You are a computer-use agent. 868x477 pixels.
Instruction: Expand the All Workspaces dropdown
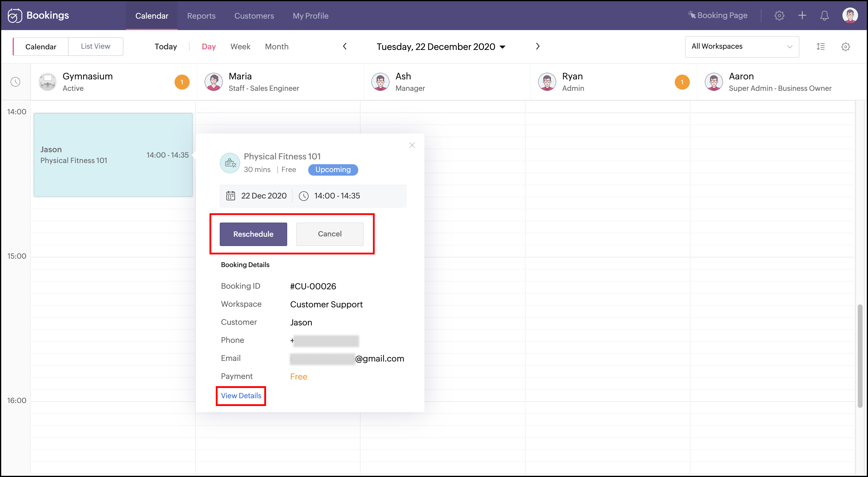click(x=741, y=46)
